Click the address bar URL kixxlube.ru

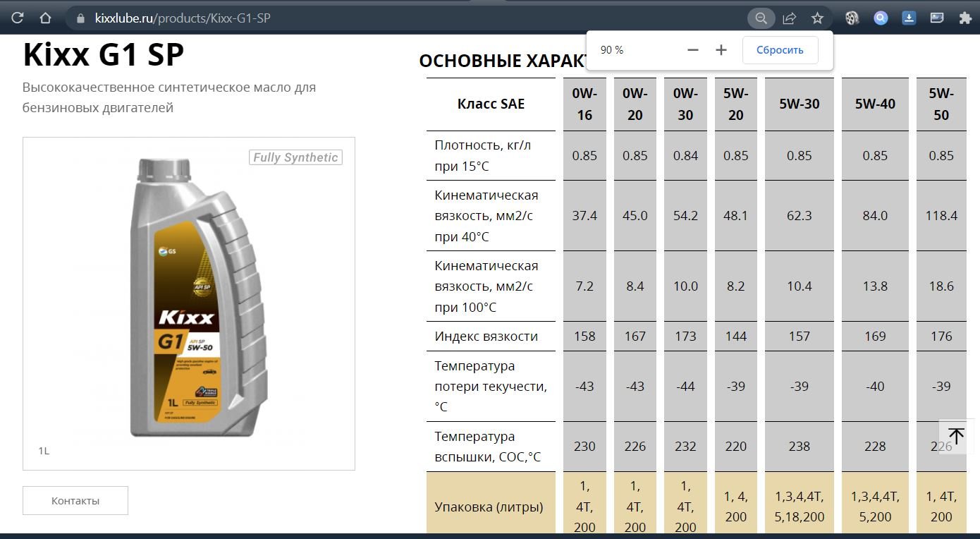(182, 18)
